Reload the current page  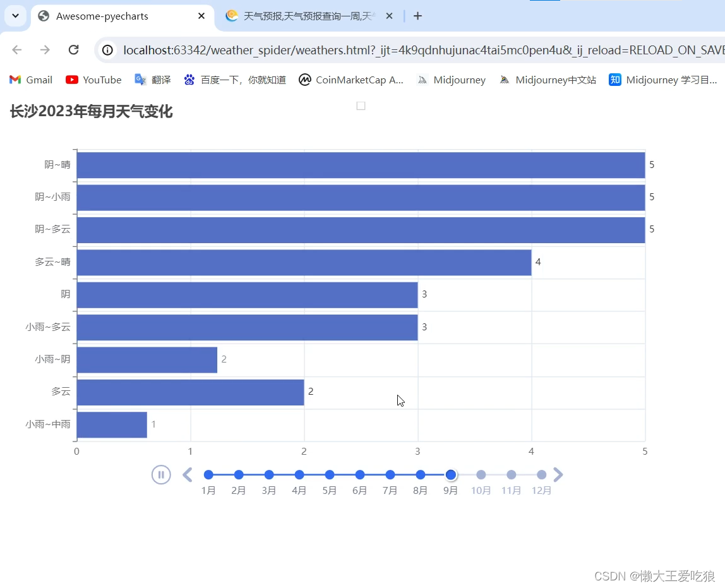click(x=73, y=49)
